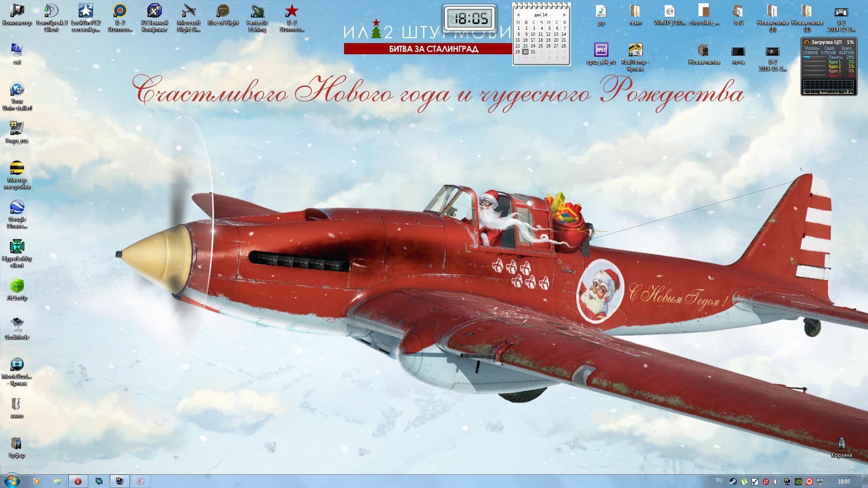Open Fantastic Fishing shortcut
Screen dimensions: 868x488
pos(257,17)
